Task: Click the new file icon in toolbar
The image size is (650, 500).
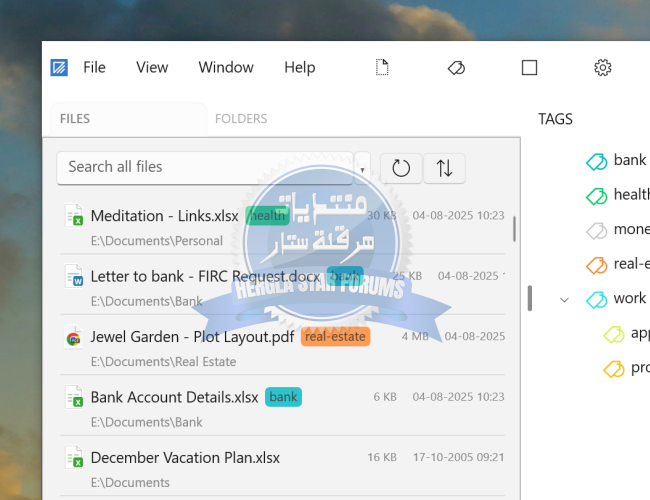Action: point(381,68)
